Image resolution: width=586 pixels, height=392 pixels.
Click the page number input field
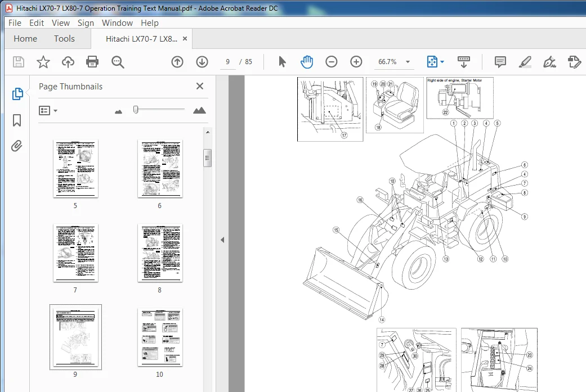(x=227, y=62)
